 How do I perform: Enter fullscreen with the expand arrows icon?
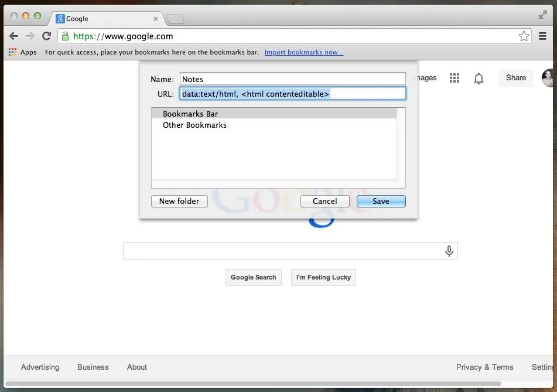[x=543, y=15]
